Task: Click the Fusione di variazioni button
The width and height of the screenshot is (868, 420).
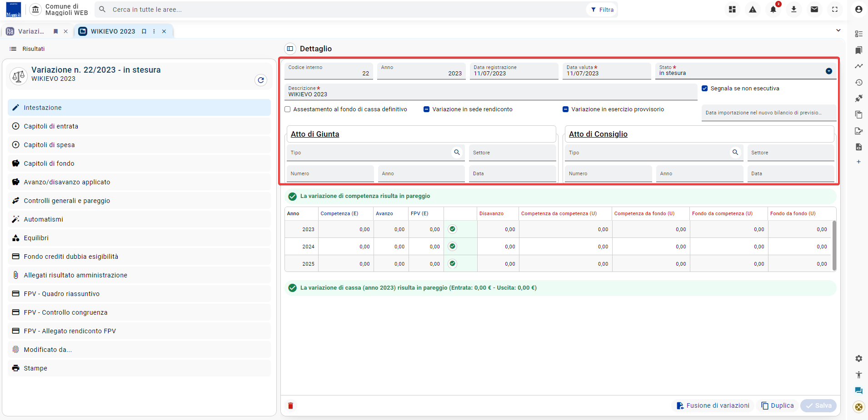Action: [x=713, y=406]
